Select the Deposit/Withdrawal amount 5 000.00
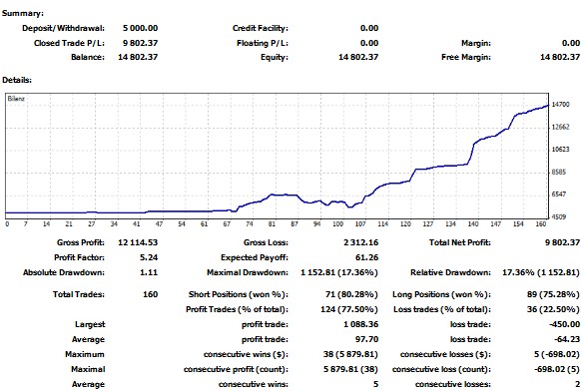Viewport: 581px width, 392px height. [x=141, y=28]
